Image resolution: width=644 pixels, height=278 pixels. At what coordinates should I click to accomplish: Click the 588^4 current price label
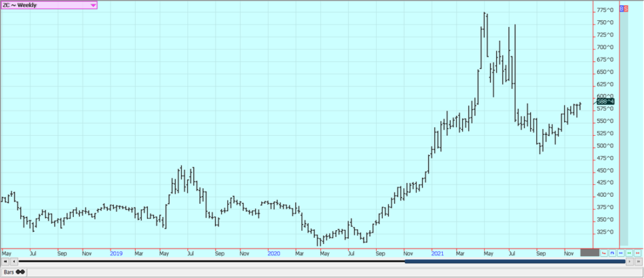tap(606, 101)
